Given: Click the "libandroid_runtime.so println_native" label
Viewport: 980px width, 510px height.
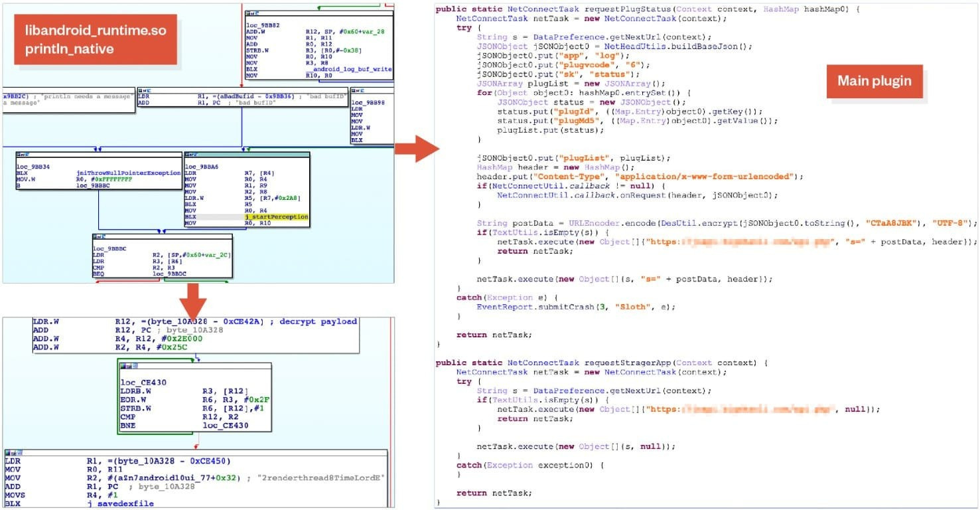Looking at the screenshot, I should [x=96, y=40].
